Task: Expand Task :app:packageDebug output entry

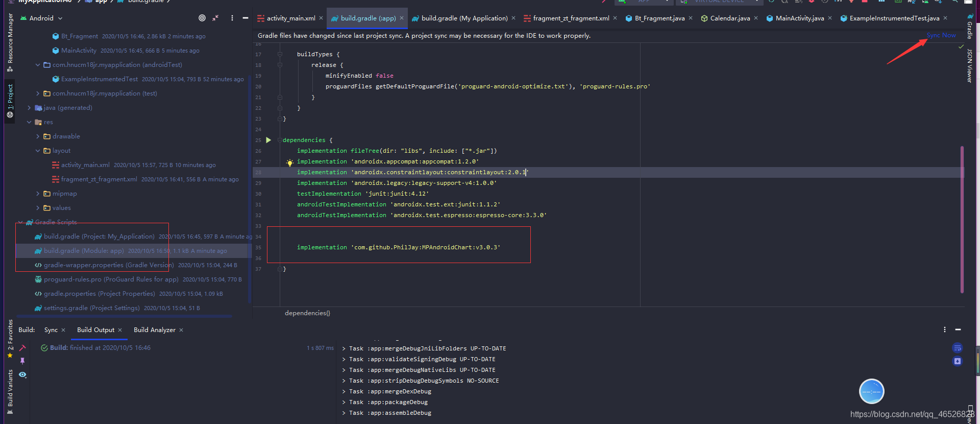Action: click(344, 402)
